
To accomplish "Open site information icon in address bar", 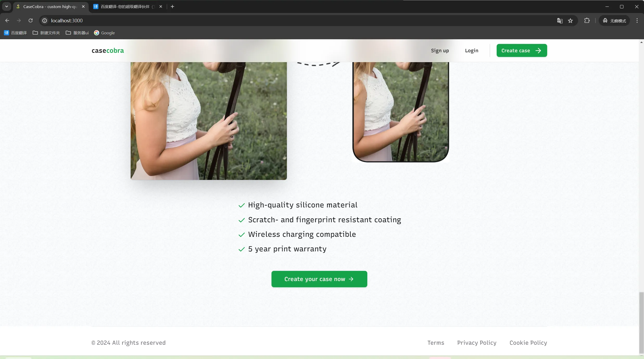I will [x=45, y=21].
